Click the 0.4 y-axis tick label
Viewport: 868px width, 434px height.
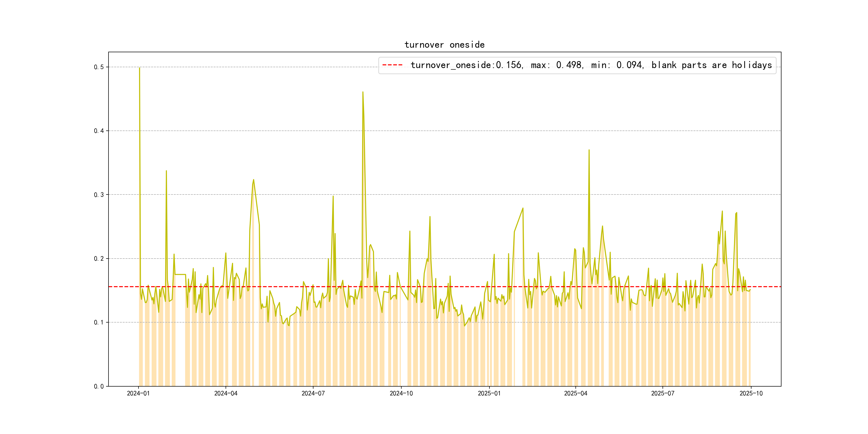[x=99, y=131]
